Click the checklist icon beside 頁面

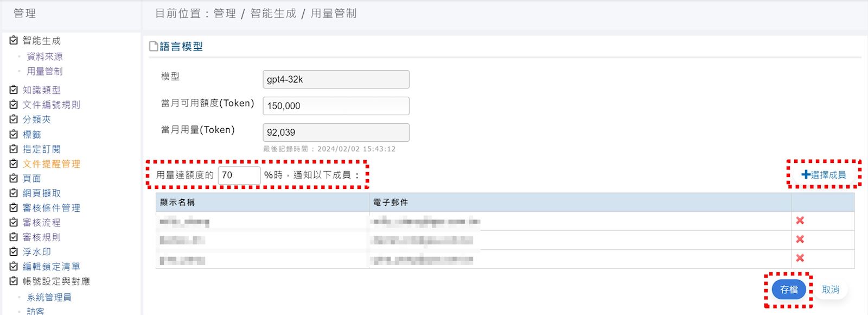pos(14,178)
